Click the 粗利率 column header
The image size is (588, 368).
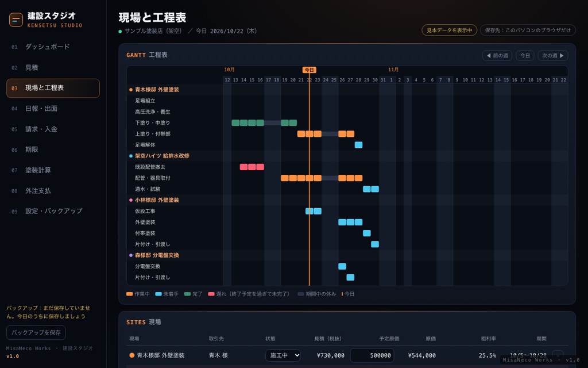[489, 339]
